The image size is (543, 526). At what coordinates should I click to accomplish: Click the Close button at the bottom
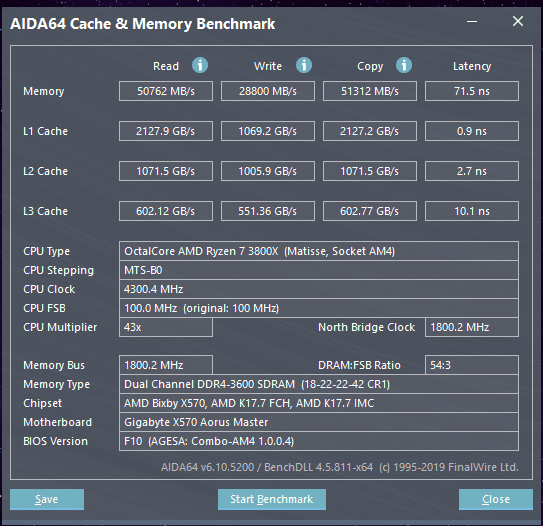(x=496, y=499)
